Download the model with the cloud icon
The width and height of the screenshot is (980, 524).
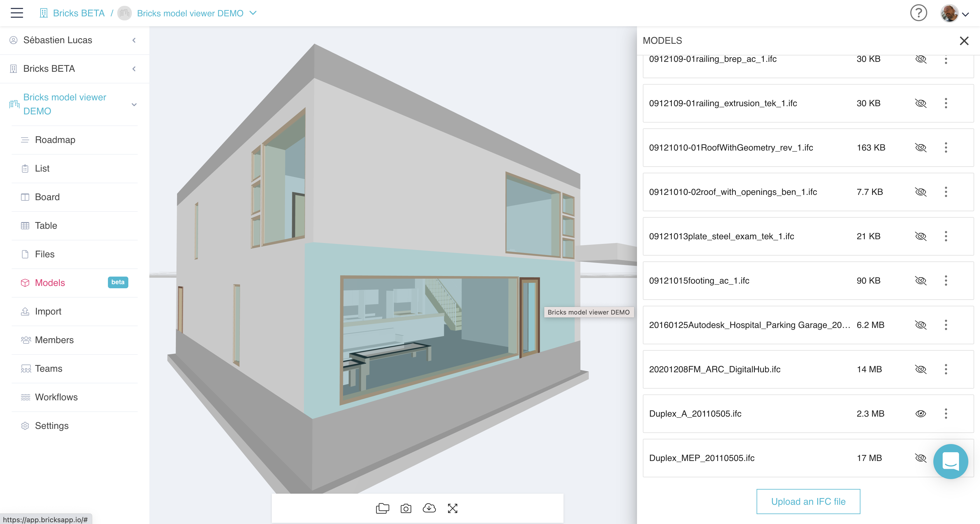point(429,508)
